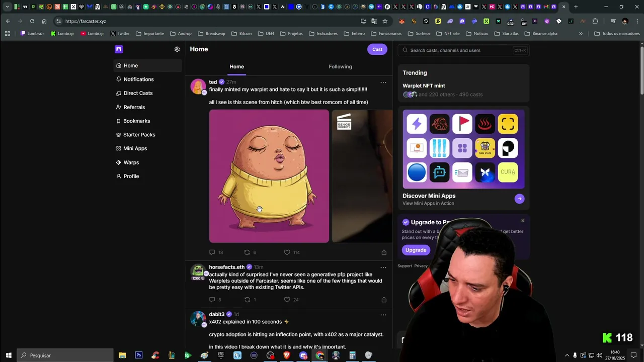The image size is (644, 362).
Task: Dismiss the Upgrade to Pro banner
Action: pos(523,221)
